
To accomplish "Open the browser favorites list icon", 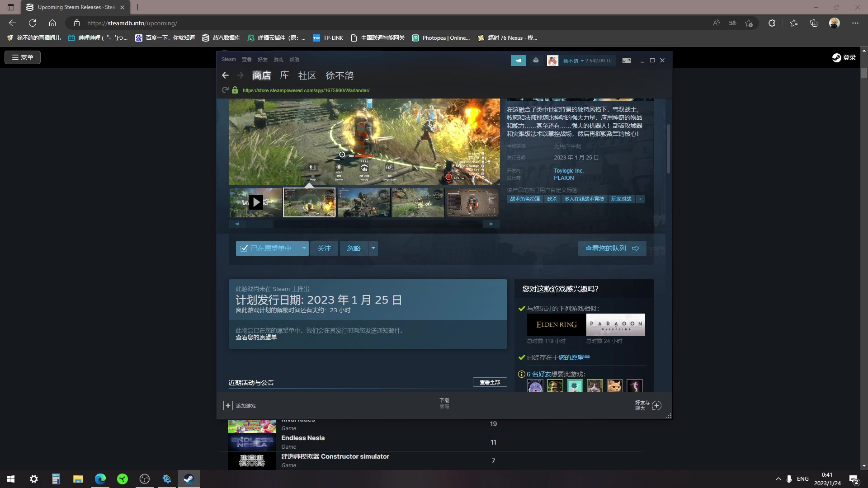I will point(794,23).
